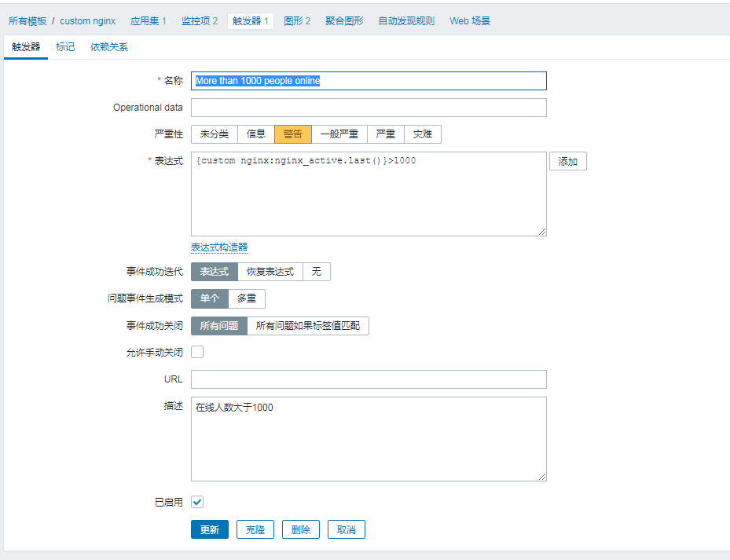
Task: Click the 所有模板 breadcrumb link
Action: 28,21
